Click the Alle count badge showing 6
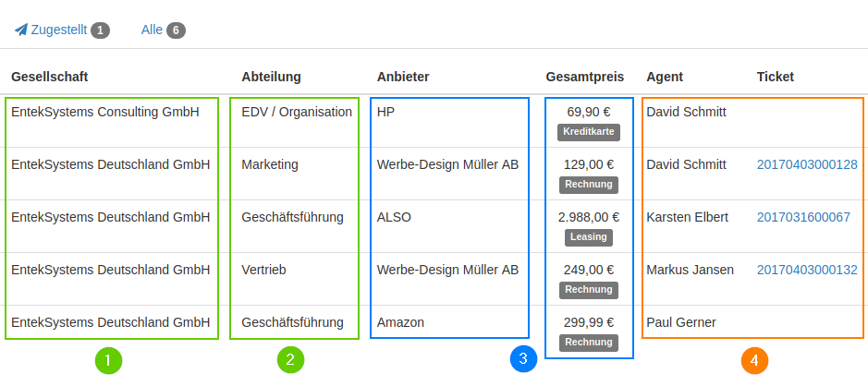Image resolution: width=868 pixels, height=386 pixels. tap(176, 30)
